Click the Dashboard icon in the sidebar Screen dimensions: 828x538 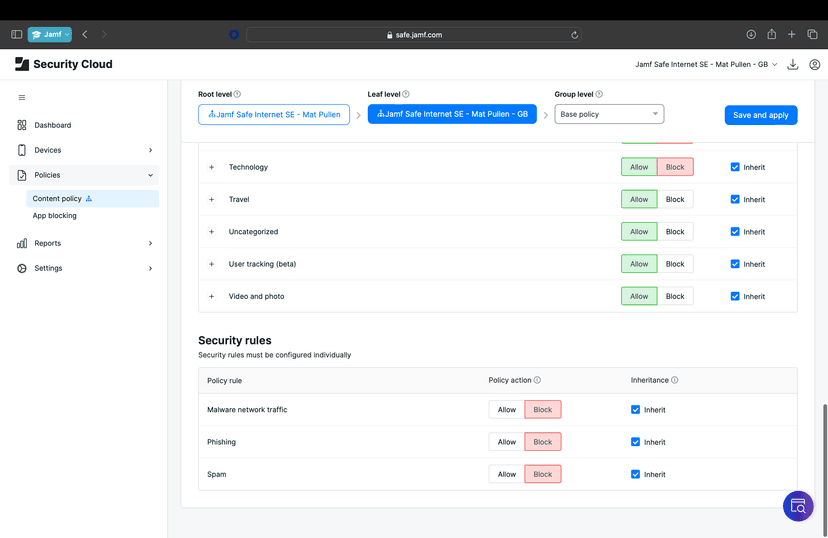click(22, 125)
